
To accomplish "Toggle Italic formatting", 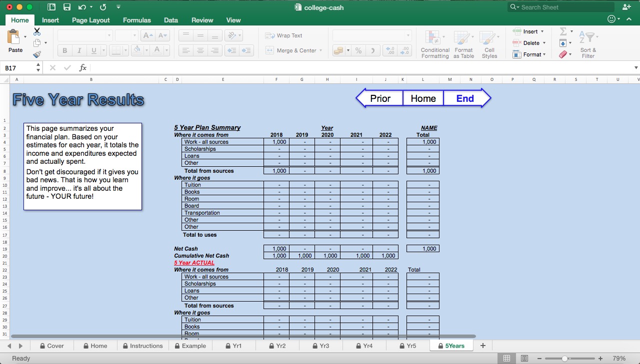I will [x=78, y=50].
